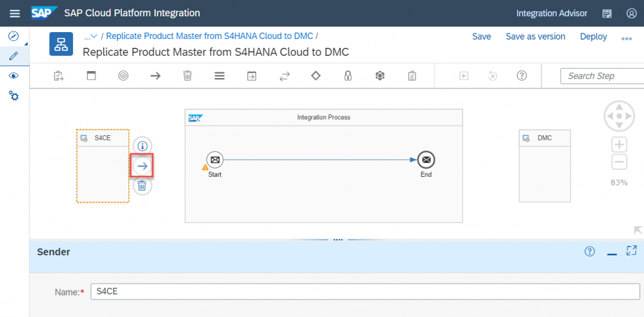
Task: Click the Search Step input field
Action: click(602, 76)
